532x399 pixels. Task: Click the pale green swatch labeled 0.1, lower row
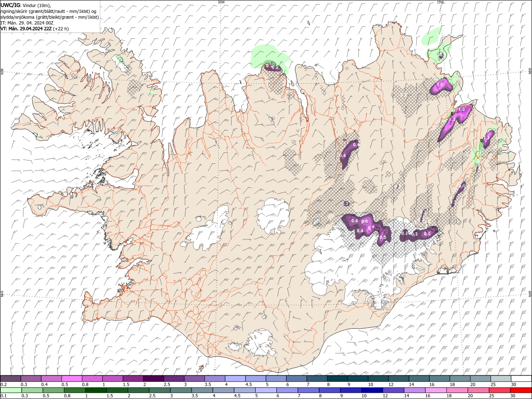click(11, 390)
